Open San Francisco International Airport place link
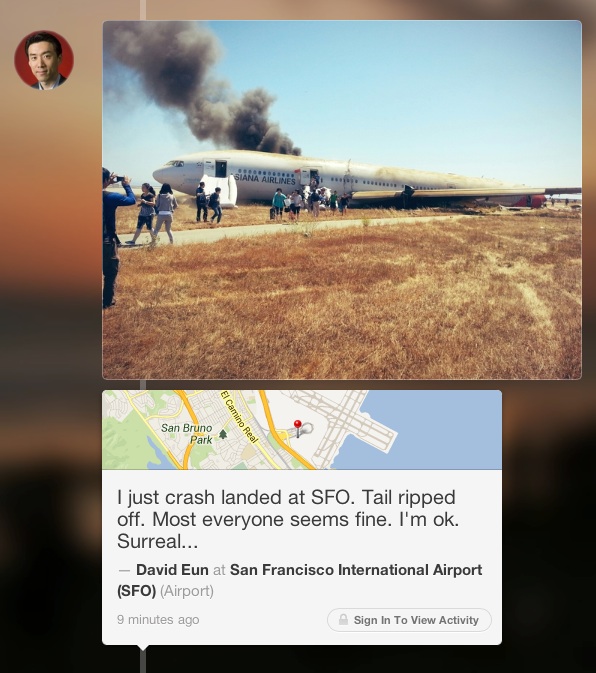Image resolution: width=596 pixels, height=673 pixels. 300,580
